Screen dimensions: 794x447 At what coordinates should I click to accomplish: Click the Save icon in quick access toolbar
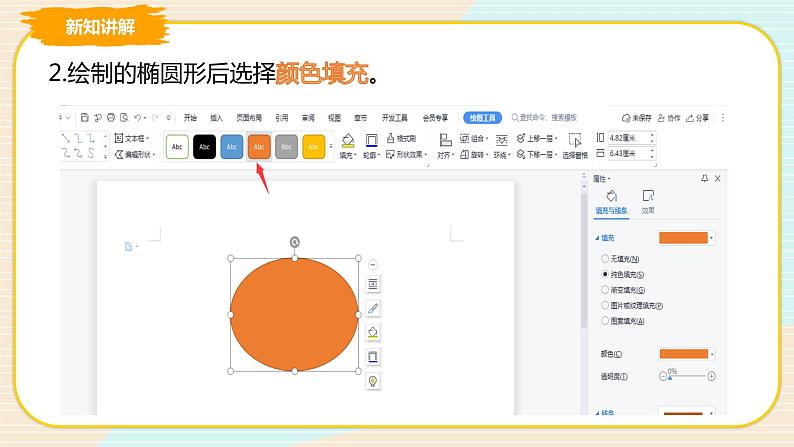85,117
